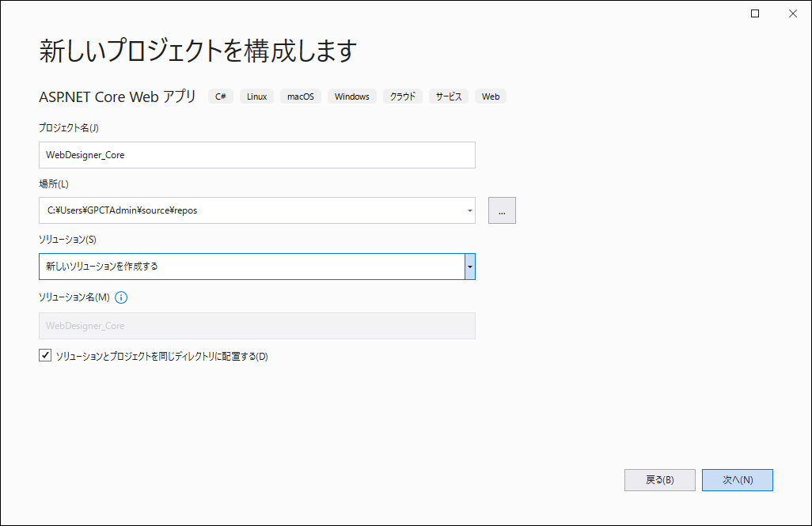Image resolution: width=812 pixels, height=526 pixels.
Task: Click the 場所(L) label
Action: coord(54,184)
